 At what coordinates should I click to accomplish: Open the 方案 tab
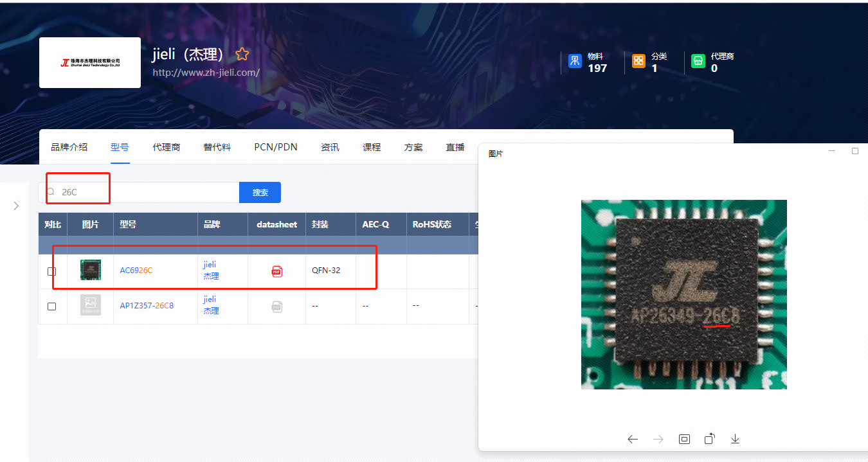click(413, 147)
